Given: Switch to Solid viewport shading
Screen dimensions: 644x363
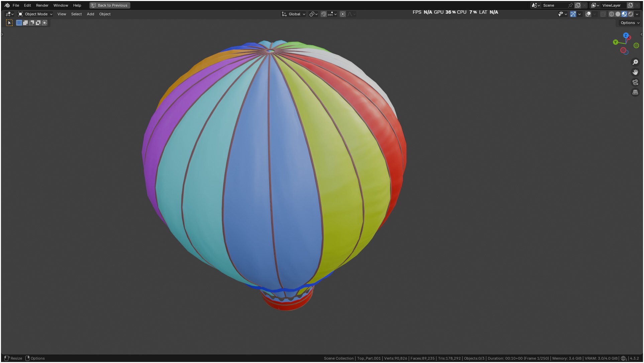Looking at the screenshot, I should coord(618,14).
